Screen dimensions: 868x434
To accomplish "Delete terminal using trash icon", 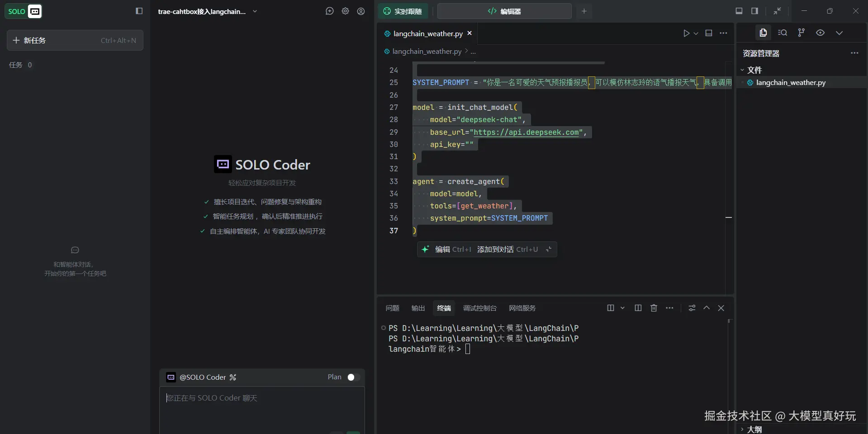I will (x=654, y=308).
